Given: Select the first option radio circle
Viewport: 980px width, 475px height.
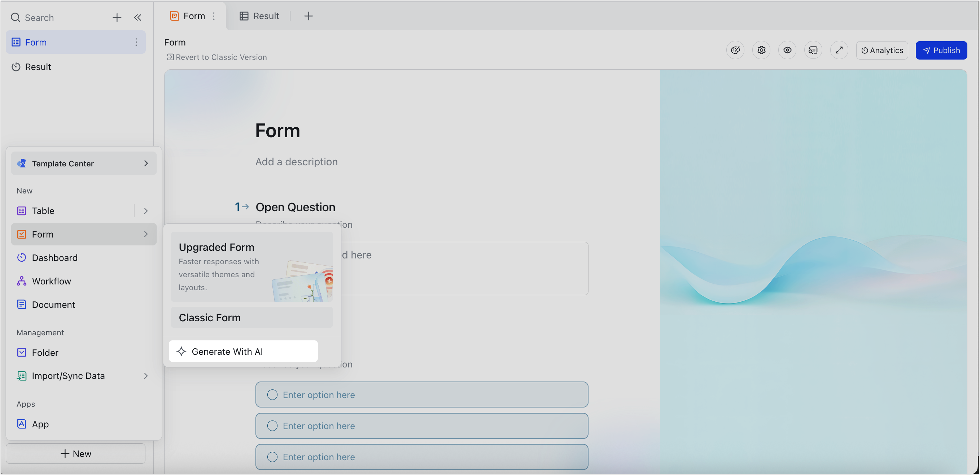Looking at the screenshot, I should click(x=272, y=395).
